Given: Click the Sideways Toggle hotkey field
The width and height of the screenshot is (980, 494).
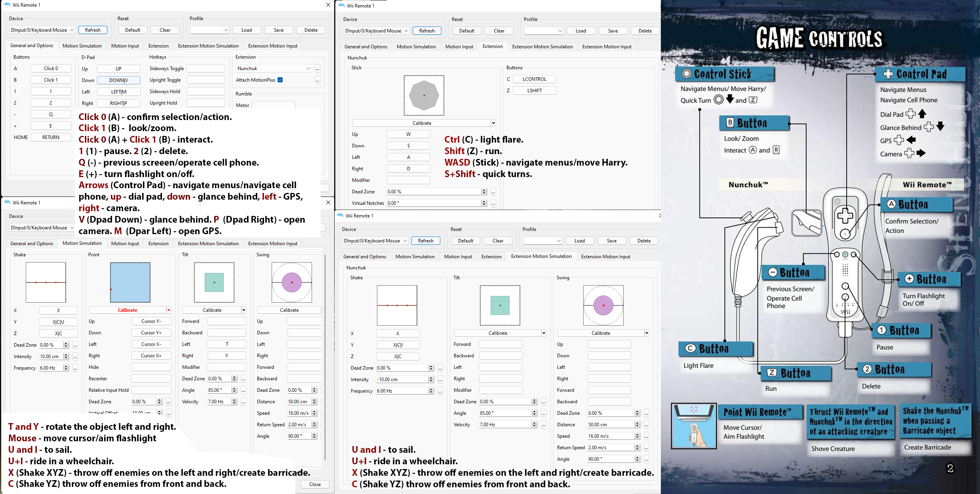Looking at the screenshot, I should click(x=206, y=69).
